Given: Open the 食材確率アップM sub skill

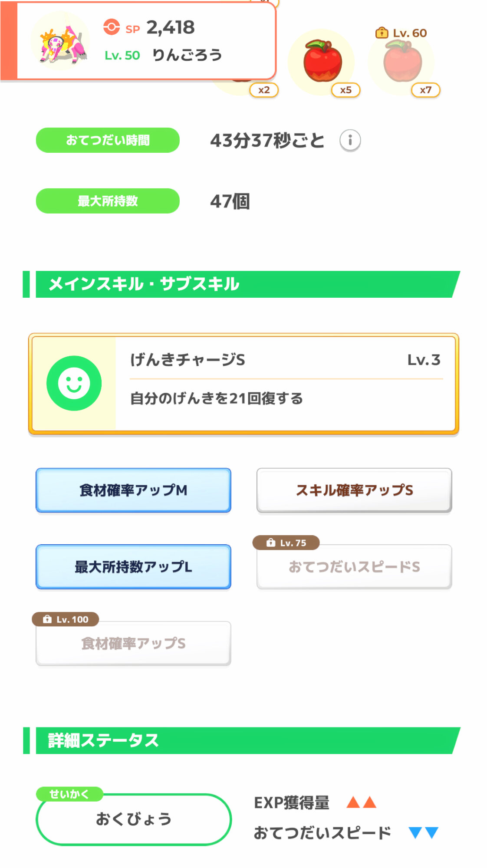Looking at the screenshot, I should pyautogui.click(x=133, y=490).
